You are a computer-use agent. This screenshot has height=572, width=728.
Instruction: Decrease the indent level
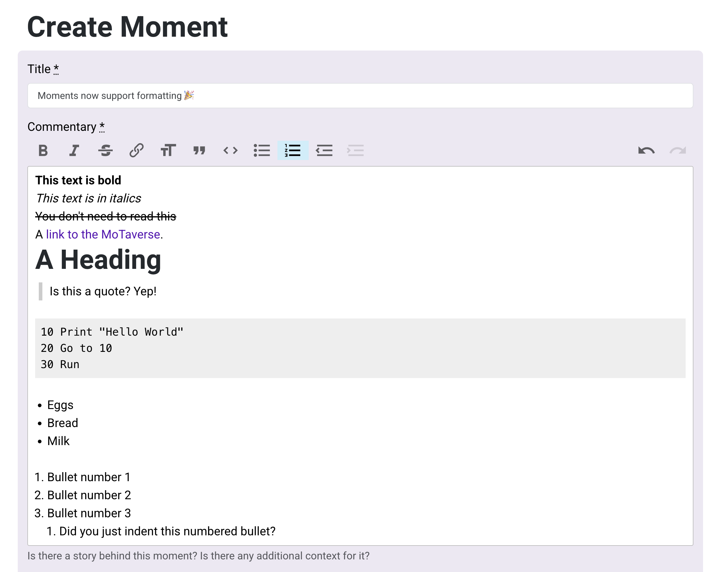pyautogui.click(x=324, y=151)
